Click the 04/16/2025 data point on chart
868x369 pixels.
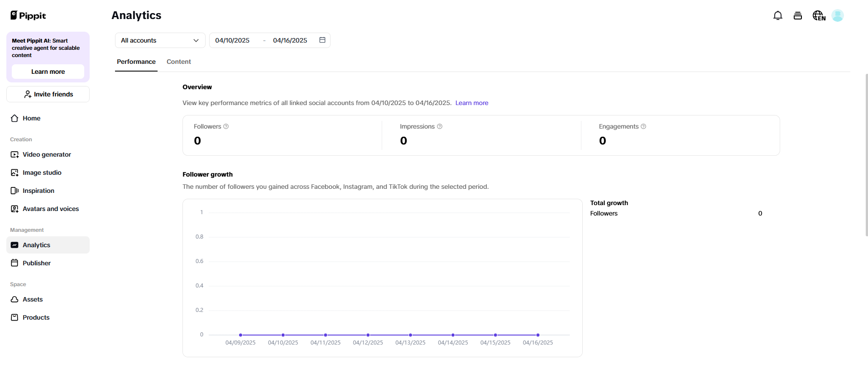[x=538, y=335]
